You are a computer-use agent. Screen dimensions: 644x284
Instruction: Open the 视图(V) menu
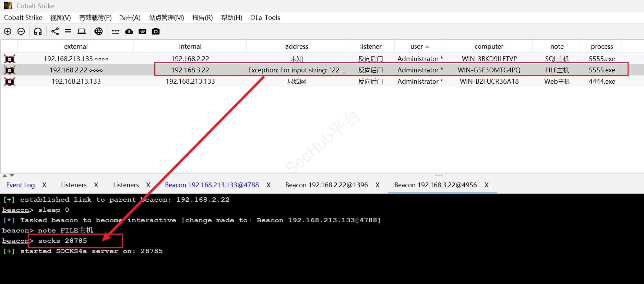[x=60, y=17]
